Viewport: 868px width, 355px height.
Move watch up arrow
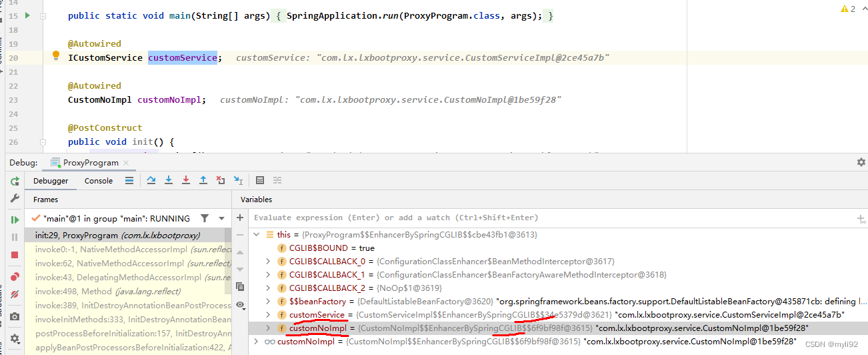pyautogui.click(x=241, y=252)
